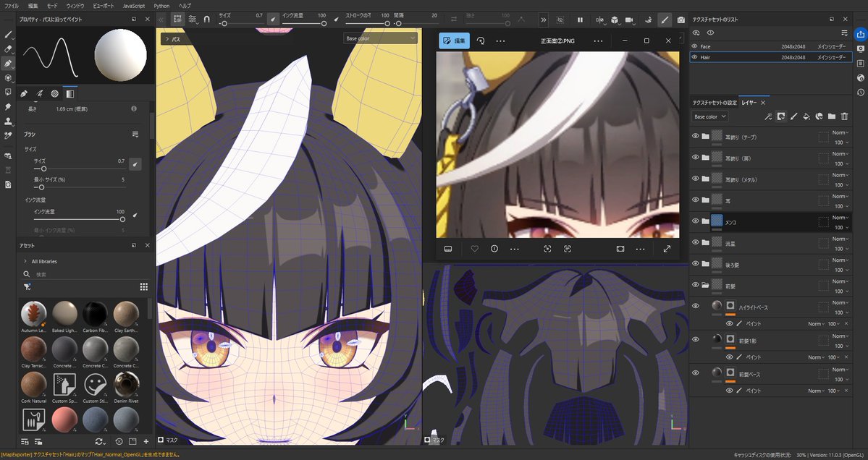The height and width of the screenshot is (460, 868).
Task: Hide the Face texture set
Action: coord(695,46)
